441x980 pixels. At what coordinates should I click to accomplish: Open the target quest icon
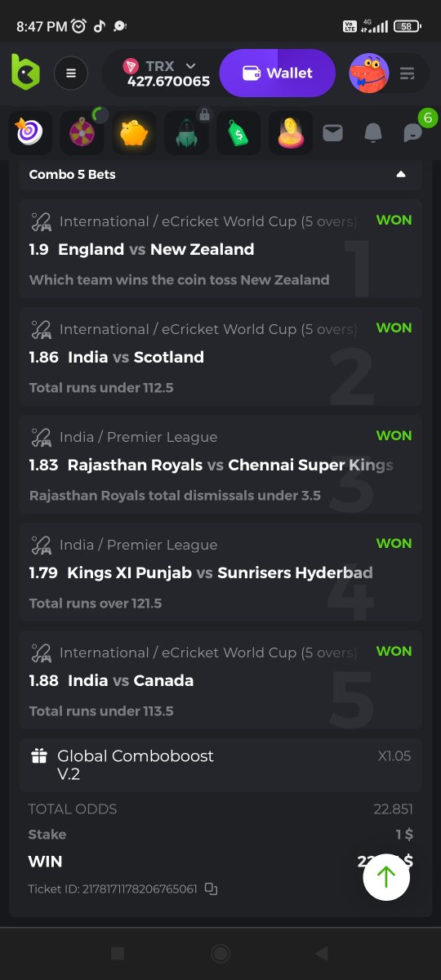coord(30,132)
